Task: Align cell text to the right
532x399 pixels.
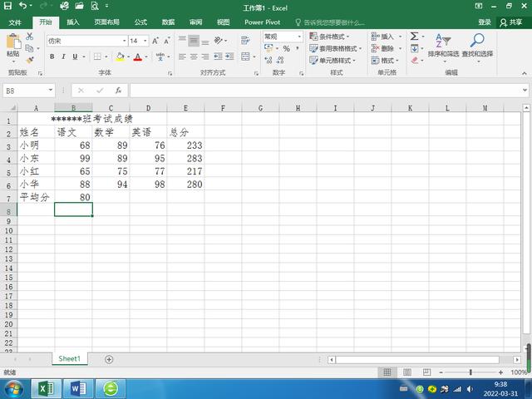Action: point(205,57)
